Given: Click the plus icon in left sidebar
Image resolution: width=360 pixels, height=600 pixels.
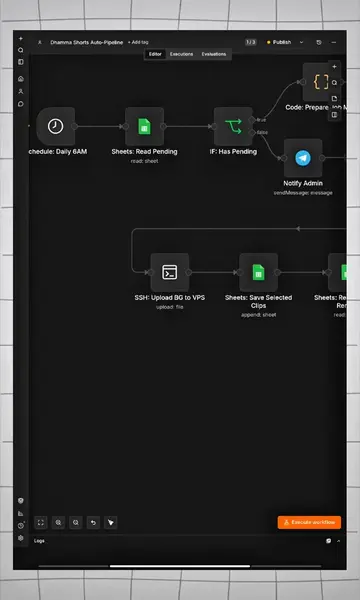Looking at the screenshot, I should [x=21, y=39].
